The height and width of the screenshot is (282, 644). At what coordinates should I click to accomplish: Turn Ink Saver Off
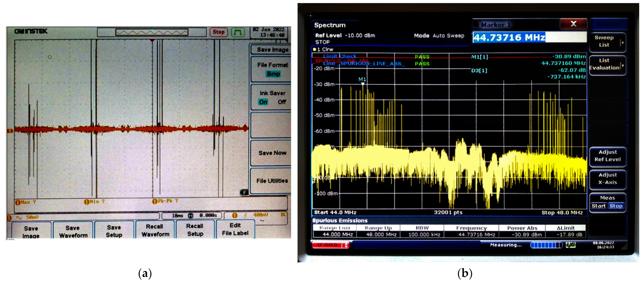pos(282,102)
